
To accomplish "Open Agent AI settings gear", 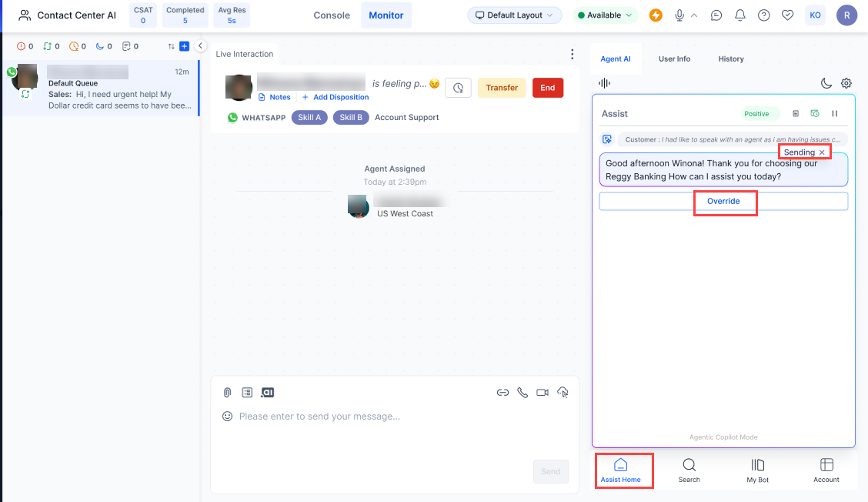I will 846,83.
